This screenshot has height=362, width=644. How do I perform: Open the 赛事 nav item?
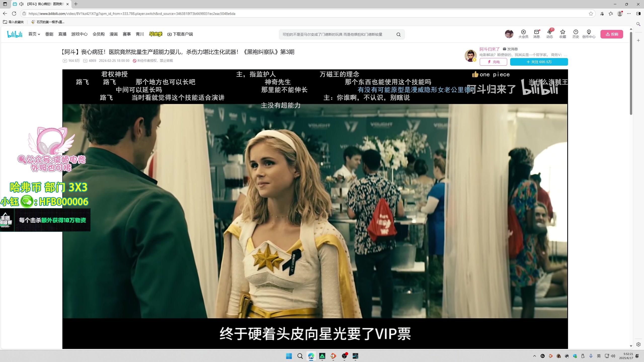pyautogui.click(x=127, y=34)
